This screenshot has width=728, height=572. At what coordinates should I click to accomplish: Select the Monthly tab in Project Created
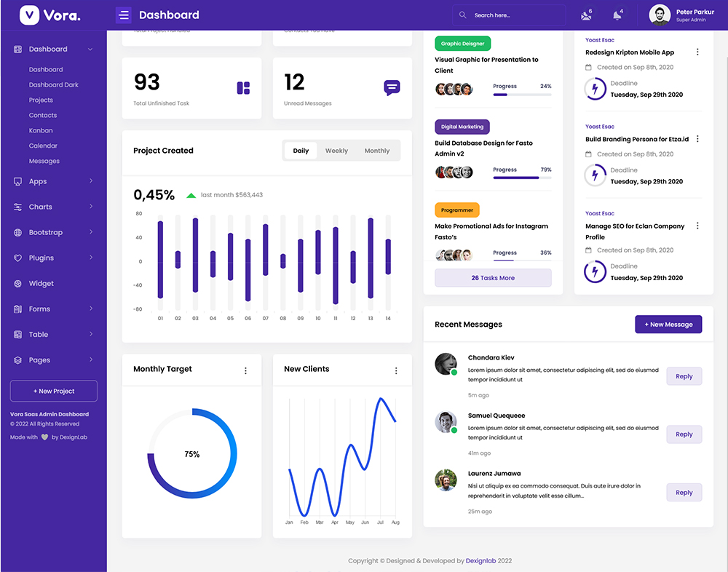(x=377, y=151)
